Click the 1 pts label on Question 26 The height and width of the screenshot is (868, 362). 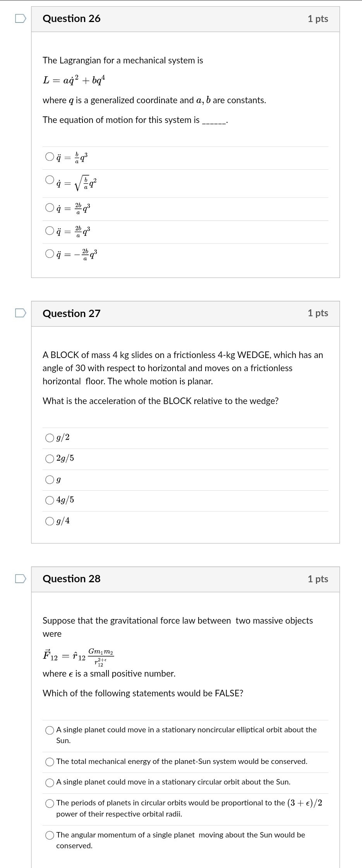(x=318, y=18)
